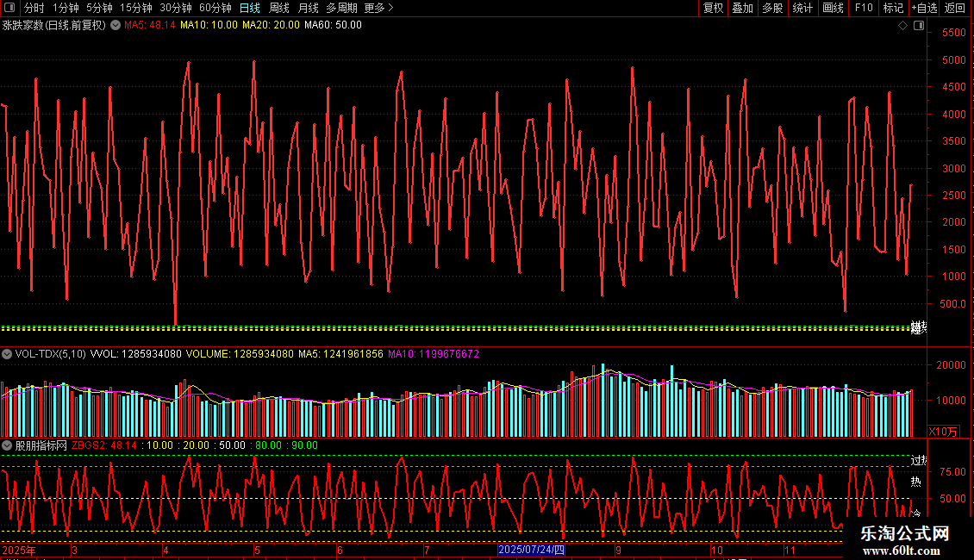Open F10 company information

pyautogui.click(x=864, y=8)
